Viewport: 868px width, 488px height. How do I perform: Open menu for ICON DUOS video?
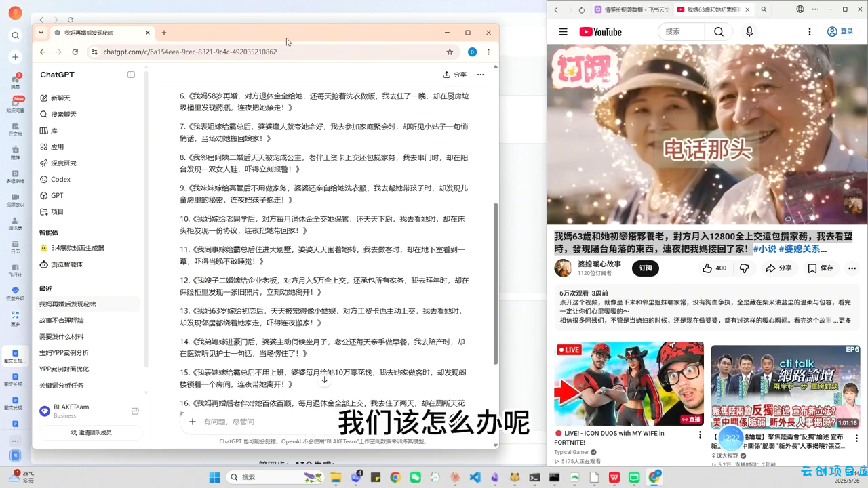700,435
